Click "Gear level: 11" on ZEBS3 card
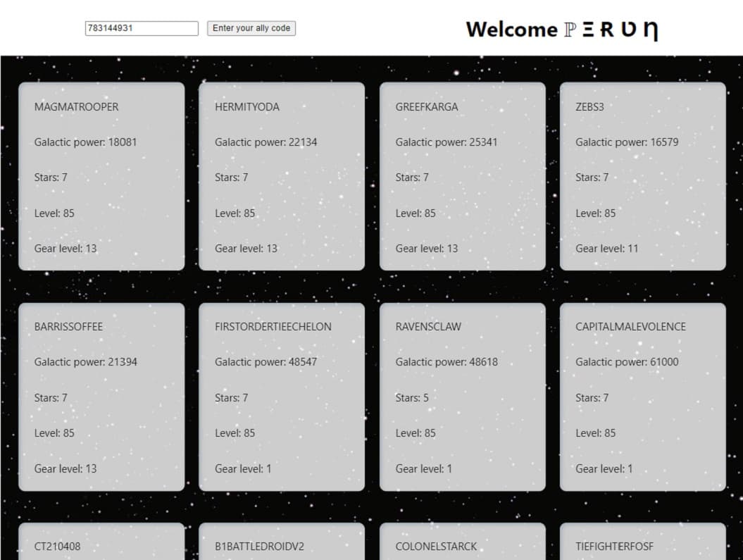The width and height of the screenshot is (743, 560). [x=606, y=249]
